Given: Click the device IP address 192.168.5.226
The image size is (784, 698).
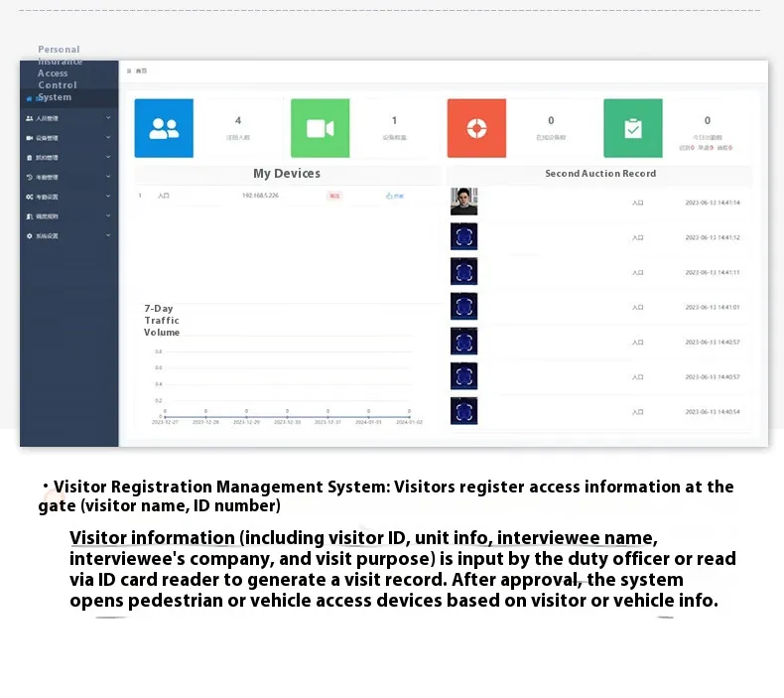Looking at the screenshot, I should click(x=260, y=196).
